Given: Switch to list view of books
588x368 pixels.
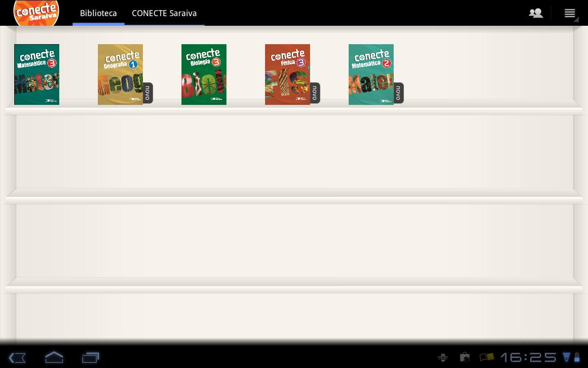Looking at the screenshot, I should (569, 13).
